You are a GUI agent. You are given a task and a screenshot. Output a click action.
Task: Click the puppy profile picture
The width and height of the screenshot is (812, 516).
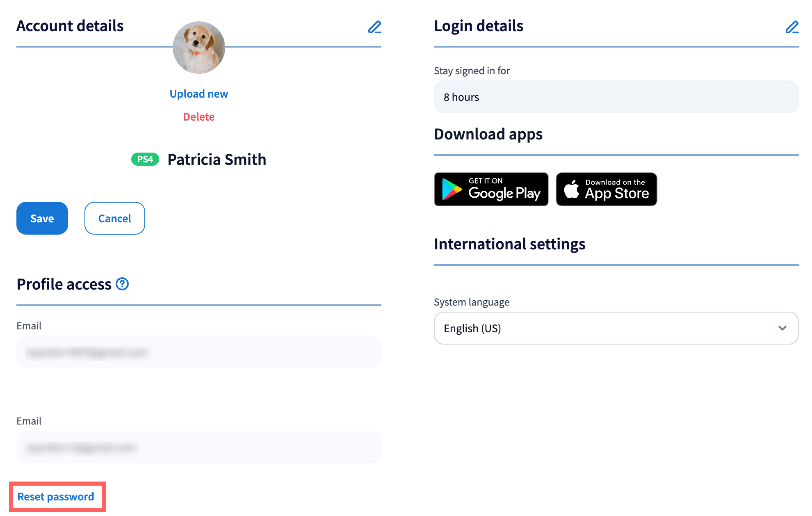click(x=199, y=48)
